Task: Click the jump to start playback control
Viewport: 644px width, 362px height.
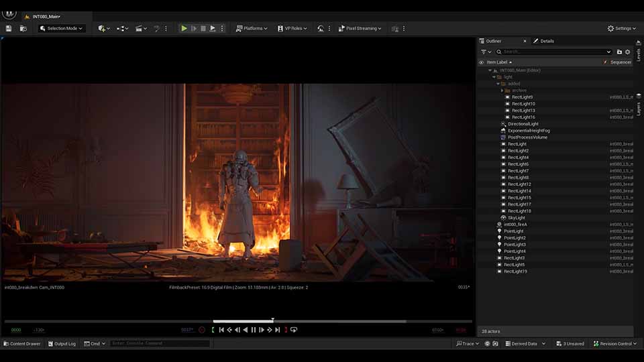Action: point(221,330)
